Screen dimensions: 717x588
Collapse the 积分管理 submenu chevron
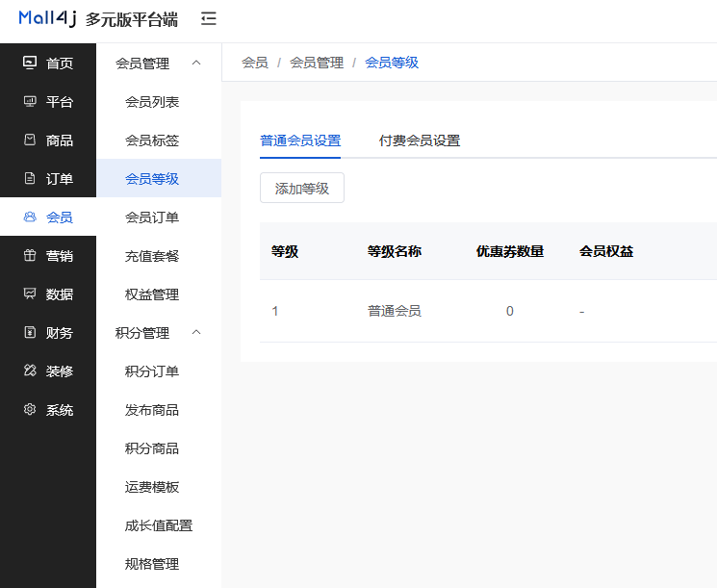tap(196, 332)
